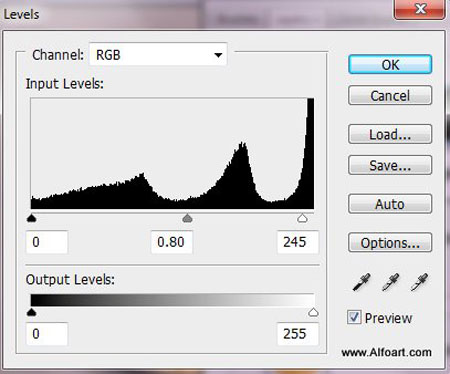The height and width of the screenshot is (374, 450).
Task: Select the white point eyedropper
Action: coord(419,282)
